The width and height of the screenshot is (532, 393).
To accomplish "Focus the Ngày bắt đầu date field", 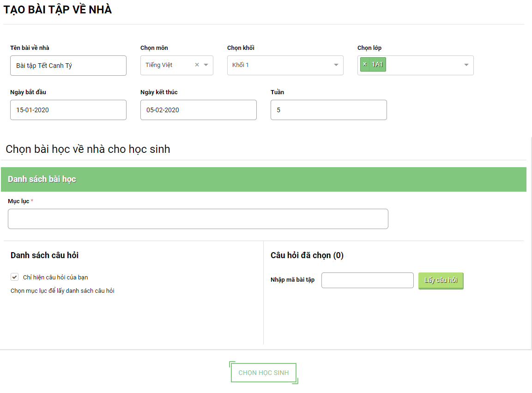I will [x=68, y=110].
